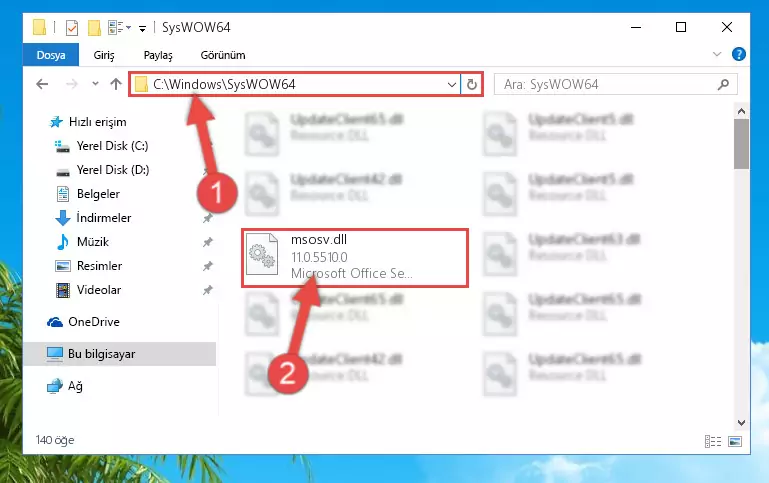
Task: Click the address bar path C:\Windows\SysWOW64
Action: (x=224, y=84)
